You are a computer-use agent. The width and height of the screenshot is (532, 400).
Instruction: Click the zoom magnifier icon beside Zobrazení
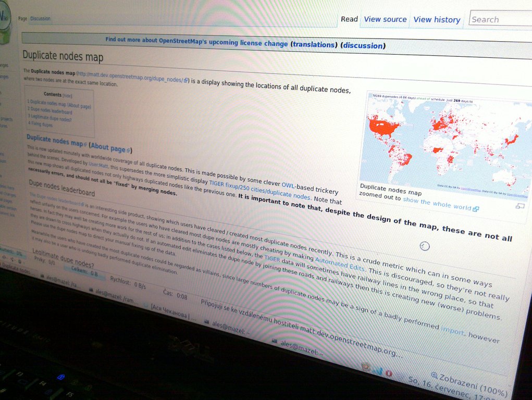pos(435,374)
